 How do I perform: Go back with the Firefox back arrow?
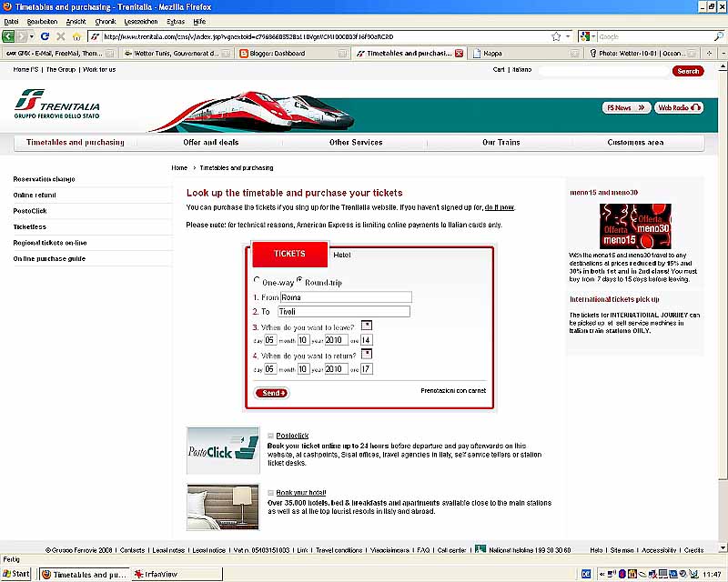8,36
